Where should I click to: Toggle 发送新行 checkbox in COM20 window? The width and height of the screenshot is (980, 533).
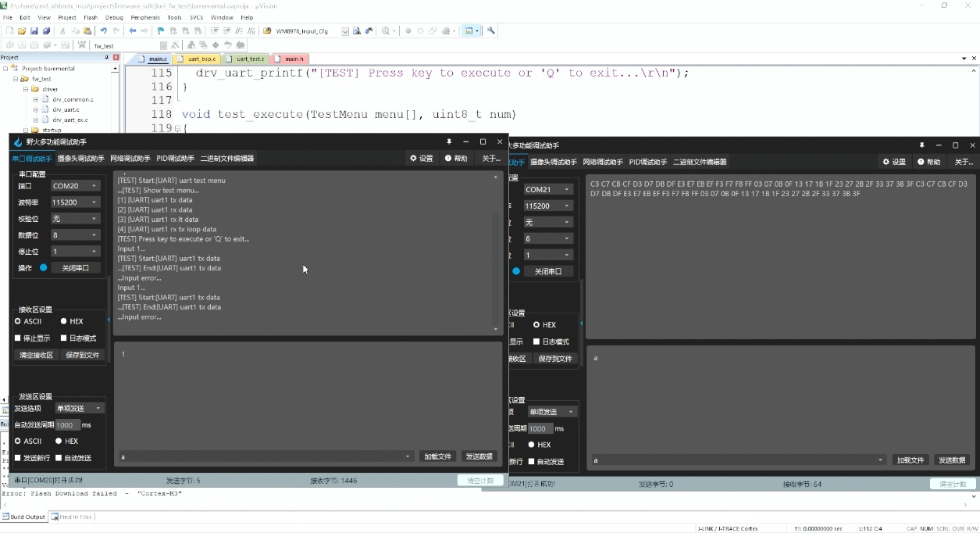[x=32, y=458]
